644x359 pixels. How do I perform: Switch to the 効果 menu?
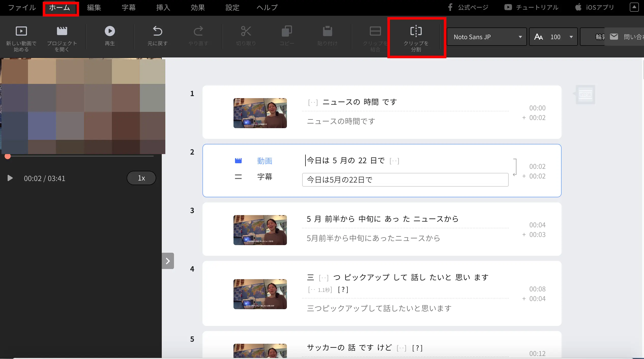coord(197,7)
